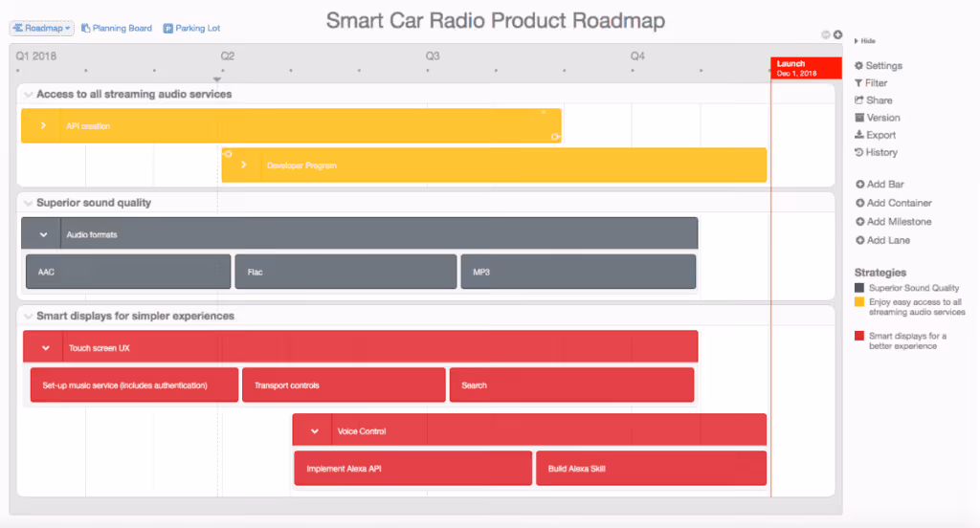This screenshot has height=528, width=980.
Task: Click the Q4 timeline label
Action: 637,56
